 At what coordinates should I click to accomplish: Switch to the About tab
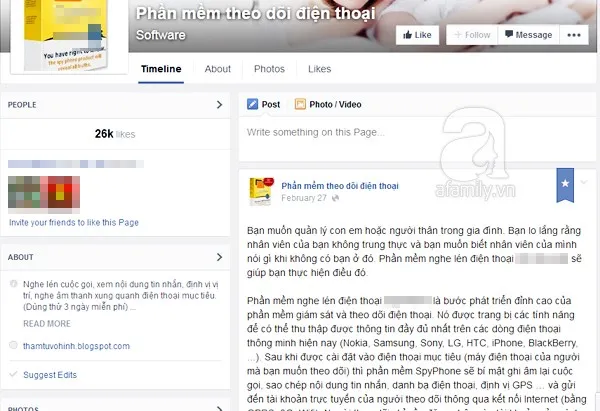point(217,69)
